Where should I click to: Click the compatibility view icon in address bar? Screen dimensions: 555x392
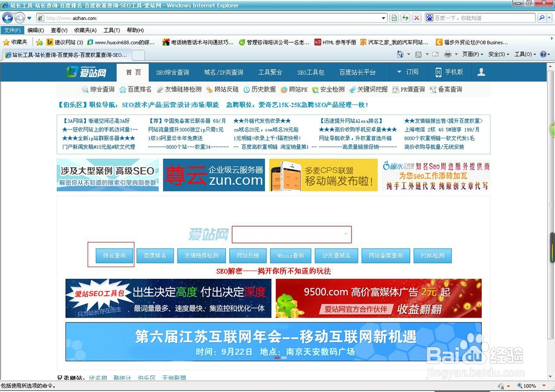pos(394,18)
